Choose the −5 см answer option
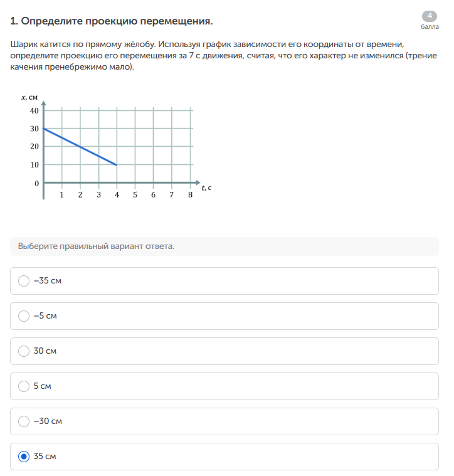This screenshot has width=454, height=476. (24, 316)
